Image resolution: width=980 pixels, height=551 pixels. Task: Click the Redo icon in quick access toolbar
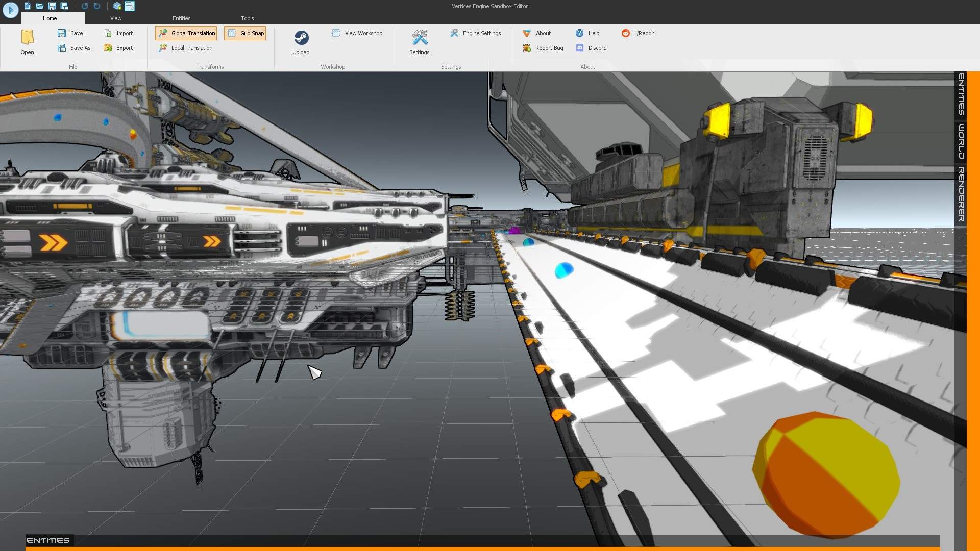click(x=96, y=6)
